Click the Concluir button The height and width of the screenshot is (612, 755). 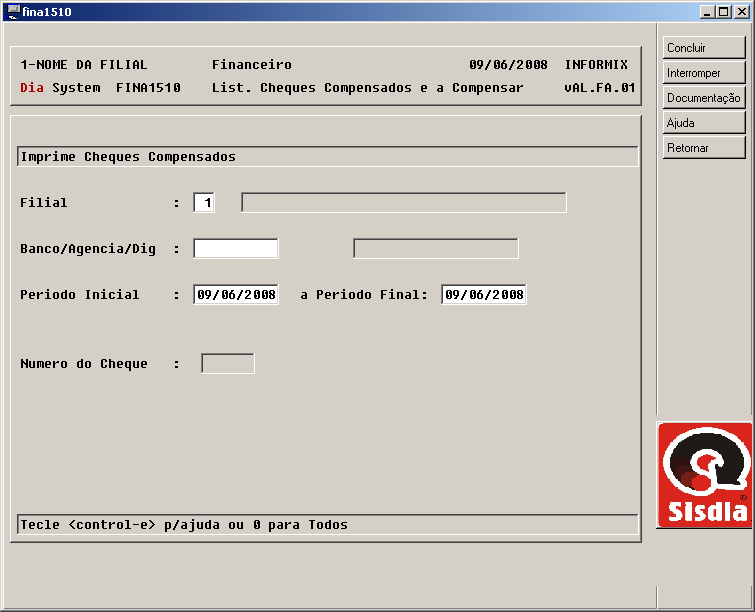[704, 48]
